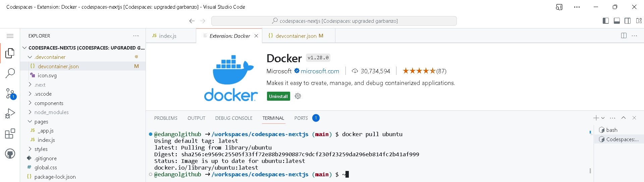Go forward using the right arrow
Image resolution: width=644 pixels, height=182 pixels.
[203, 21]
